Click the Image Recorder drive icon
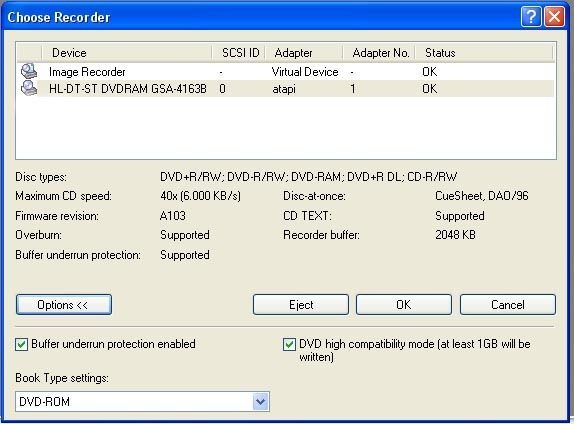This screenshot has height=424, width=574. (29, 71)
